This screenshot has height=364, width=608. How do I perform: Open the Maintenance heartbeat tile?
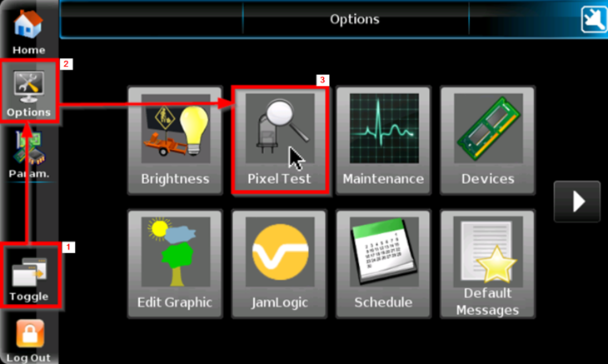383,140
